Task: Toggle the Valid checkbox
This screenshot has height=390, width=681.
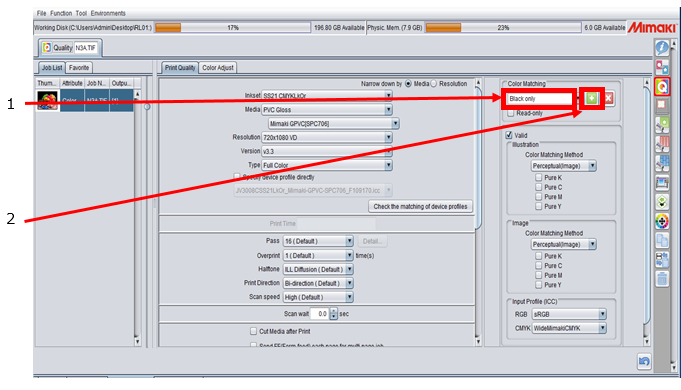Action: (509, 135)
